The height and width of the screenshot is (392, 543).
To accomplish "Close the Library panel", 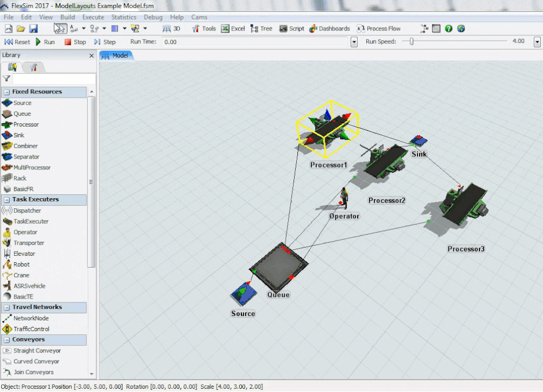I will pos(91,55).
